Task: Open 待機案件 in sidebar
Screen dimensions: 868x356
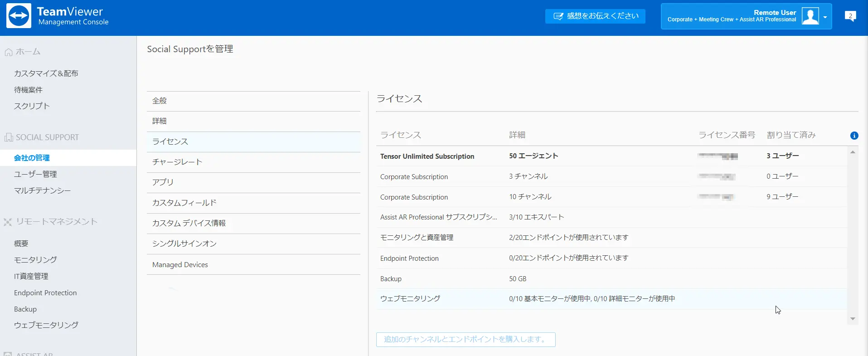Action: [x=28, y=90]
